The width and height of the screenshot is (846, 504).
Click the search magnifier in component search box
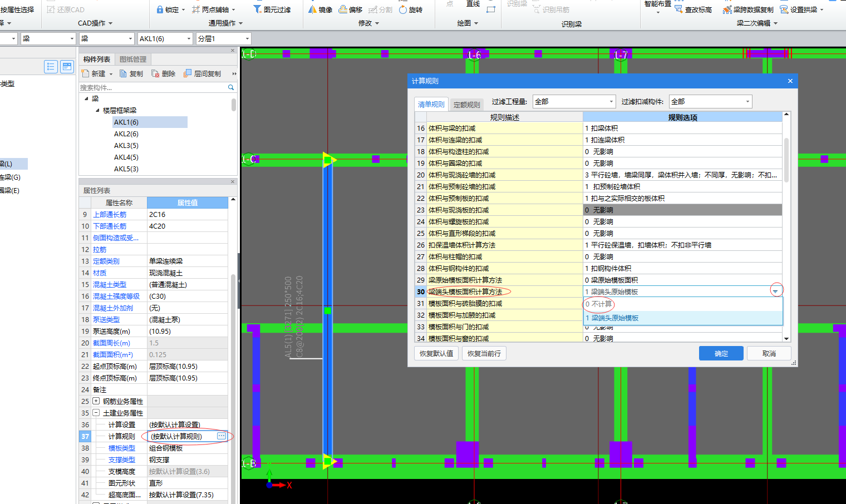point(231,87)
